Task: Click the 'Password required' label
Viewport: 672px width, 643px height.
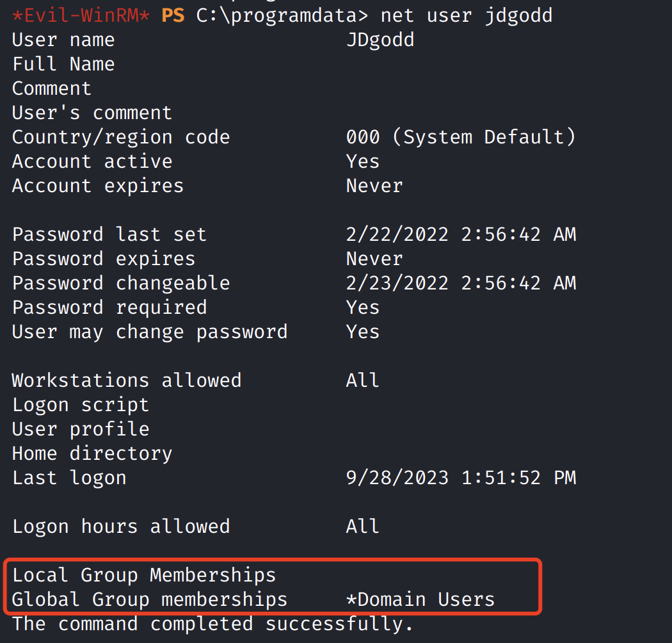Action: tap(109, 307)
